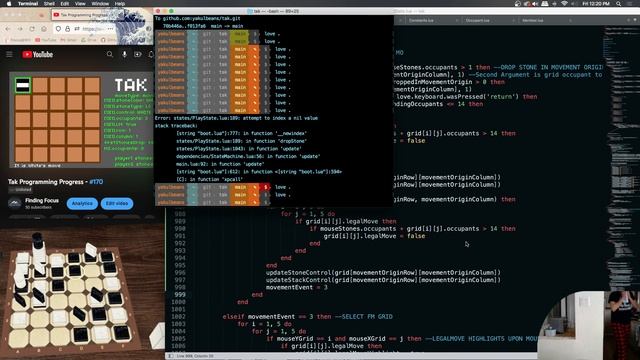Open the View menu in menu bar
Viewport: 640px width, 360px height.
click(80, 4)
